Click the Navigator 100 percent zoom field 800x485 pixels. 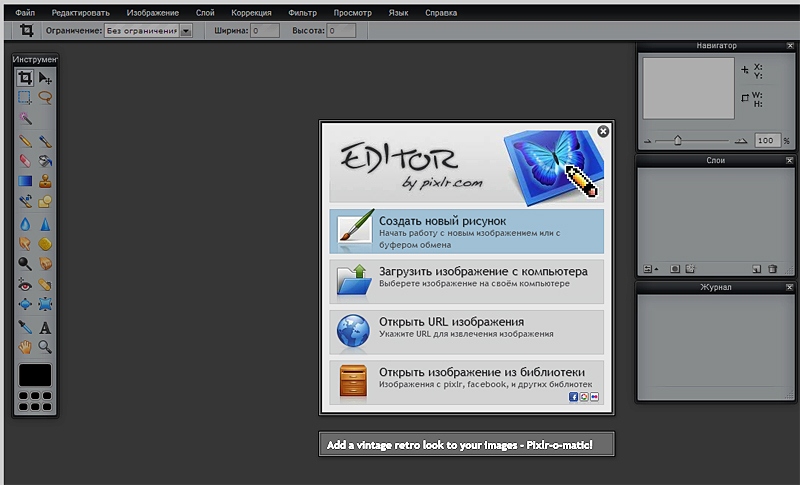(768, 140)
